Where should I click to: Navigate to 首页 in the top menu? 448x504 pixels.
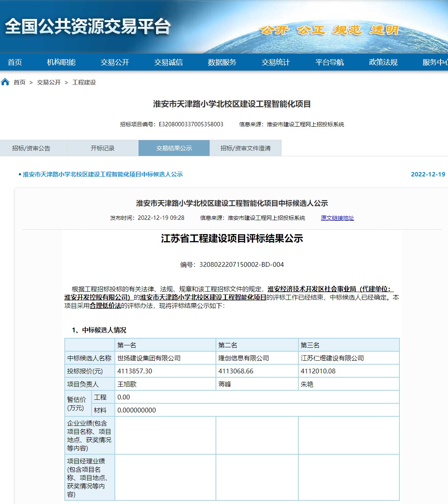[15, 62]
